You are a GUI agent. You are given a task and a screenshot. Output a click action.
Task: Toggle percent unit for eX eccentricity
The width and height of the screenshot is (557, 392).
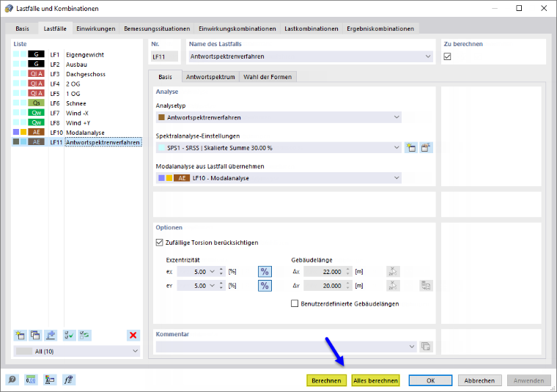(265, 272)
